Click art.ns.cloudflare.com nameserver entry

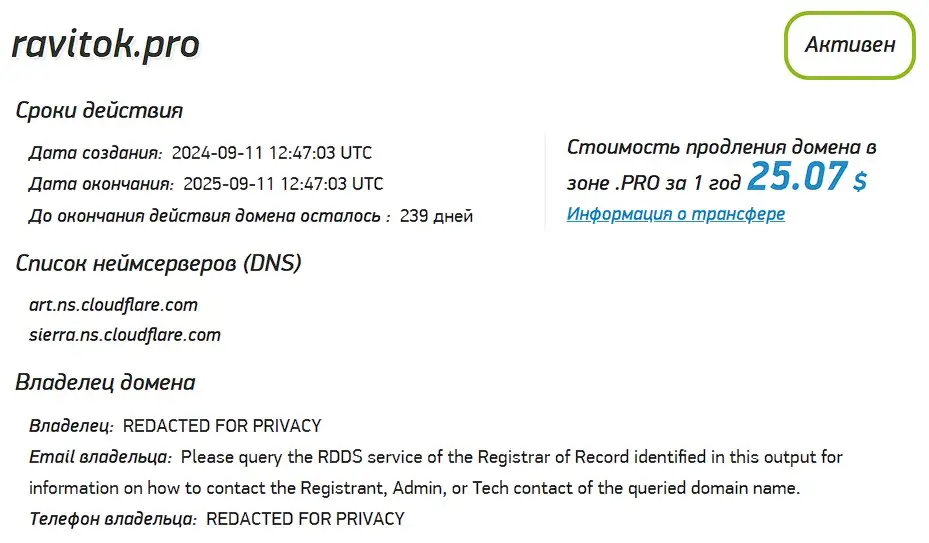pyautogui.click(x=113, y=305)
